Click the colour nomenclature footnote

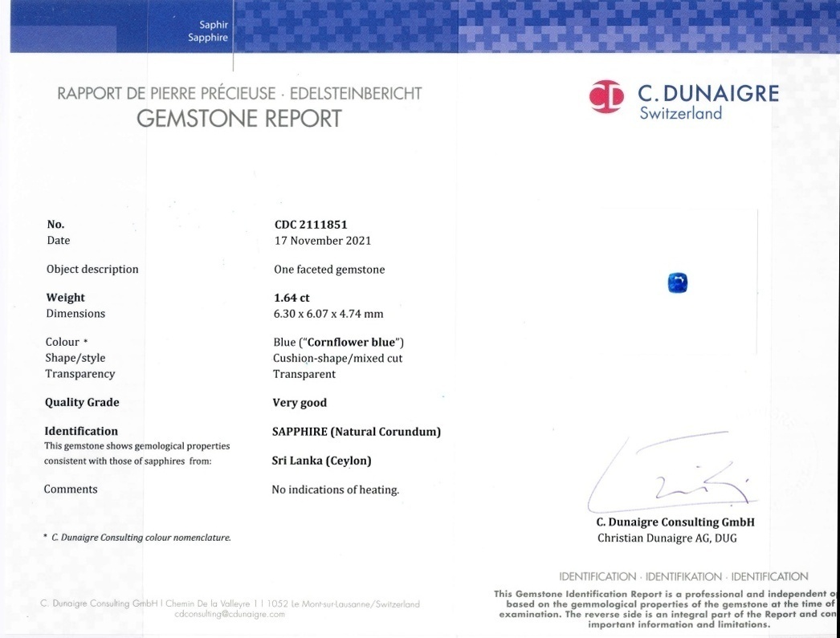[137, 538]
